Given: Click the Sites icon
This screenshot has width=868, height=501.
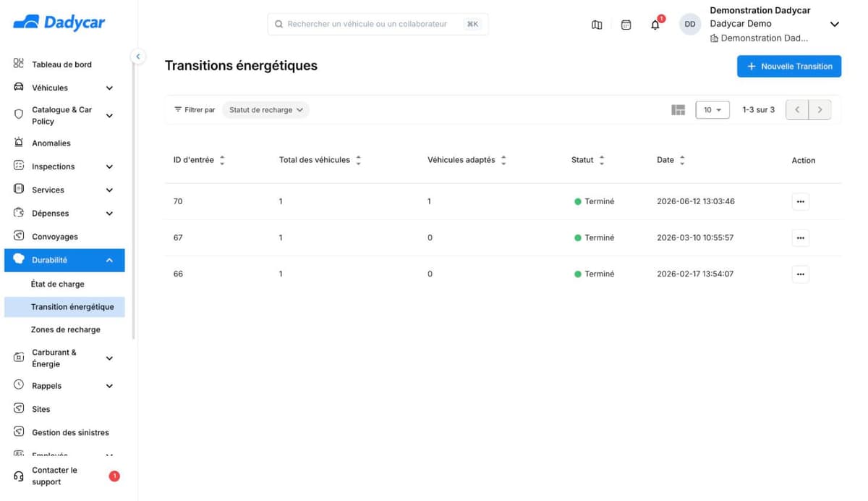Looking at the screenshot, I should click(19, 408).
